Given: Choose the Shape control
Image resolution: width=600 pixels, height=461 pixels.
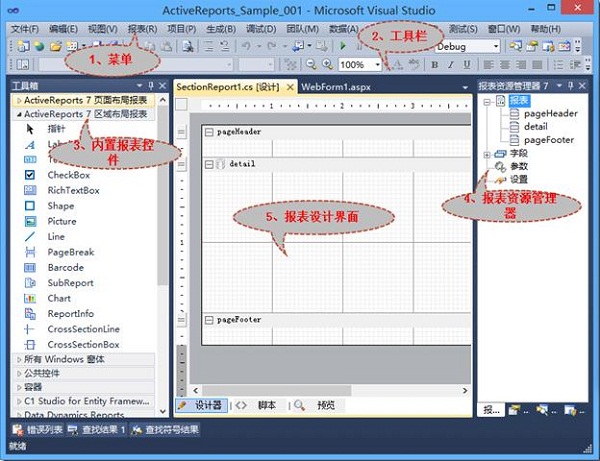Looking at the screenshot, I should point(61,206).
